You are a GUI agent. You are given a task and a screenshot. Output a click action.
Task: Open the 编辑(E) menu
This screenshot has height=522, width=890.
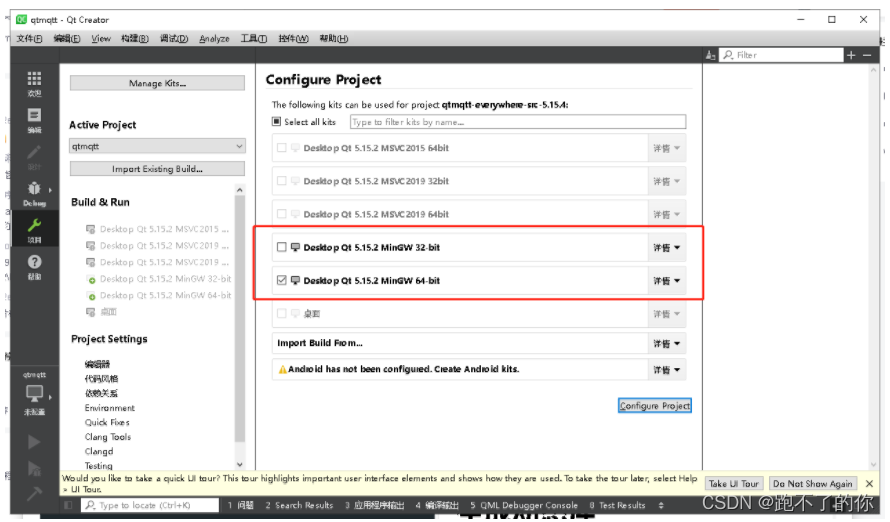66,39
